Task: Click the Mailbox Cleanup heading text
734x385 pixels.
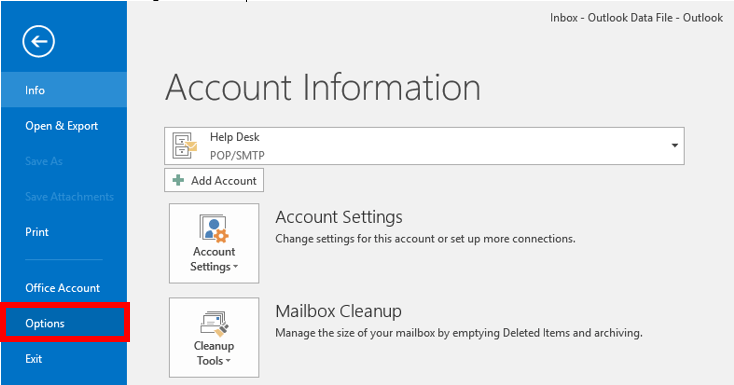Action: point(338,311)
